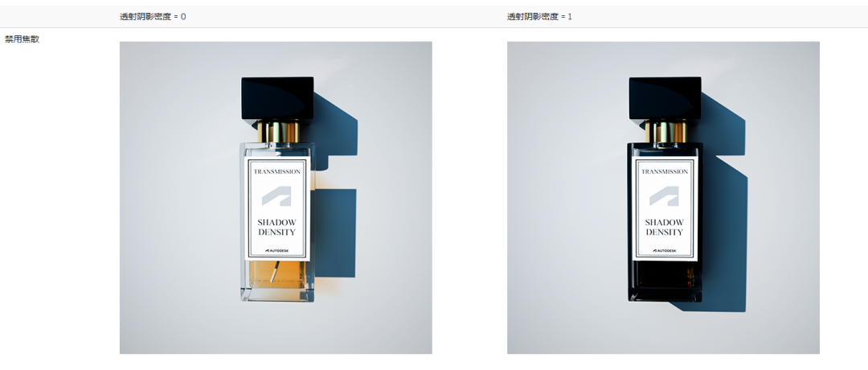Click the right perfume bottle's black cap
The image size is (868, 370).
click(665, 98)
